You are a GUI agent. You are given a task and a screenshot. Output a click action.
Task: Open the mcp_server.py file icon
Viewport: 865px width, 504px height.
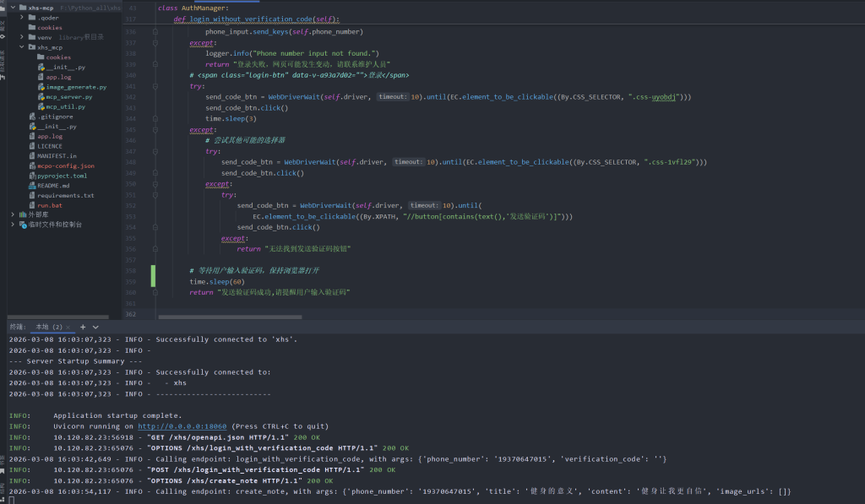(x=41, y=96)
